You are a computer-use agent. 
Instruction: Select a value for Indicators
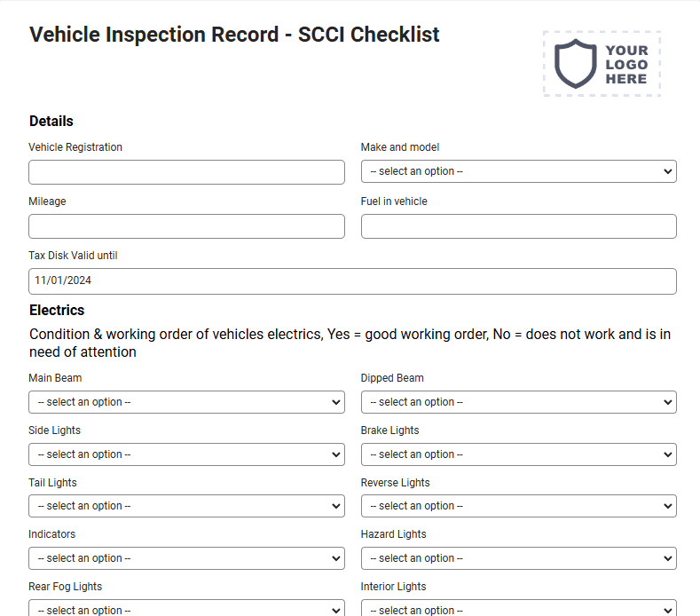186,558
